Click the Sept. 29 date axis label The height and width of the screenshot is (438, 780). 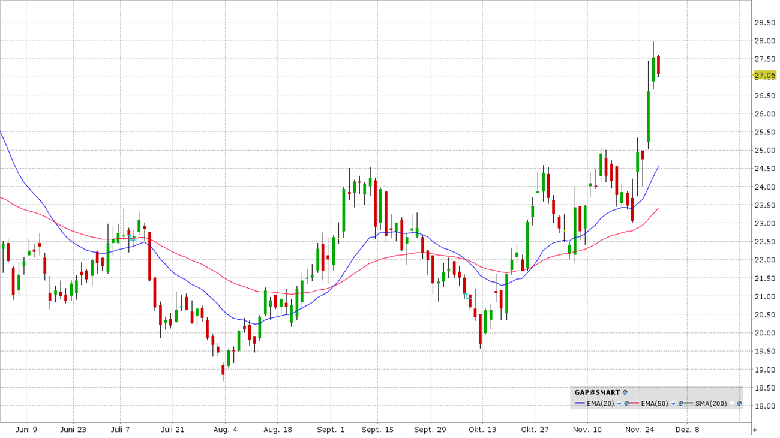[430, 430]
